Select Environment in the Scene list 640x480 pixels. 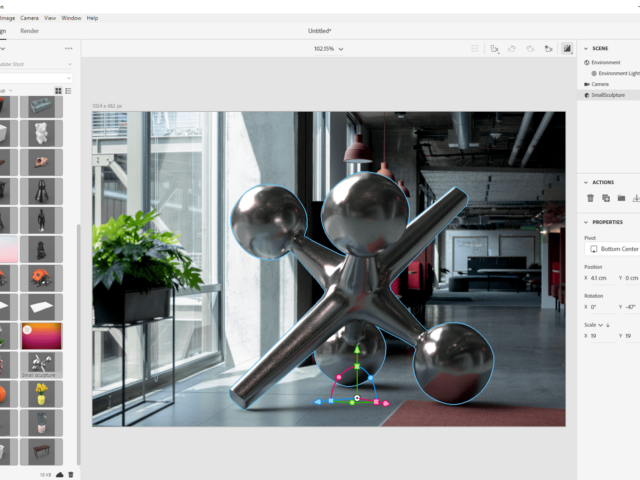[606, 62]
